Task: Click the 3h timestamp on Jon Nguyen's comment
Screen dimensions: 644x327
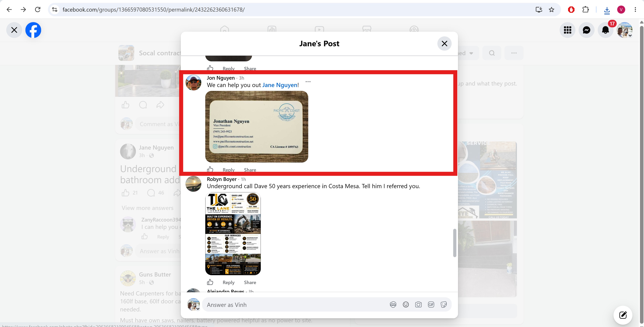Action: (241, 78)
